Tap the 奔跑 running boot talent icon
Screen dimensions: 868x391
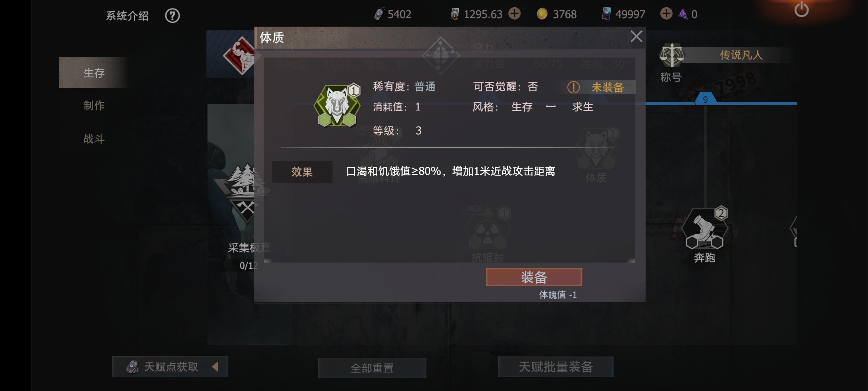[704, 228]
